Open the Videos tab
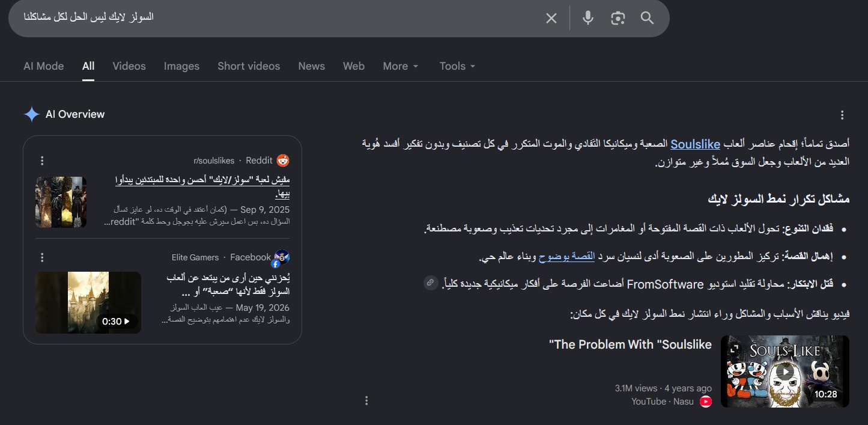Viewport: 868px width, 425px height. (129, 66)
